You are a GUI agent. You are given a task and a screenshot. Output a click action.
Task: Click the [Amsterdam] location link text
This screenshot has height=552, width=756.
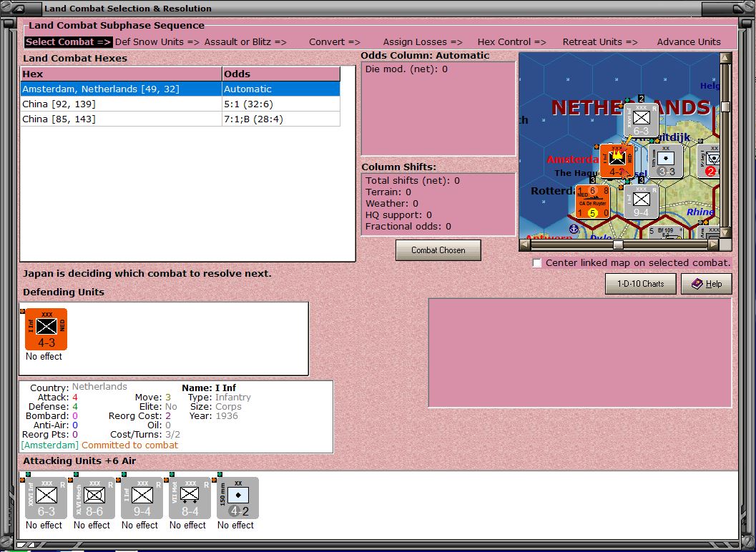pos(49,445)
